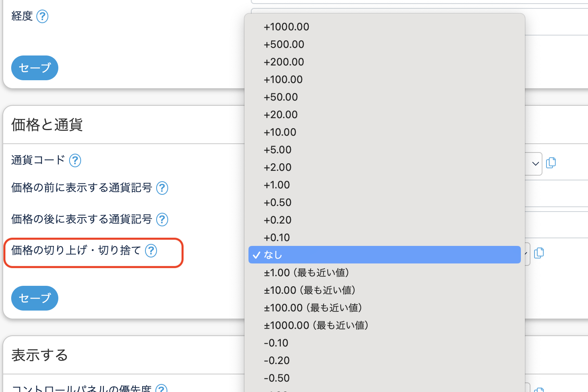Select the +1000.00 rounding option
The width and height of the screenshot is (588, 392).
[x=286, y=27]
